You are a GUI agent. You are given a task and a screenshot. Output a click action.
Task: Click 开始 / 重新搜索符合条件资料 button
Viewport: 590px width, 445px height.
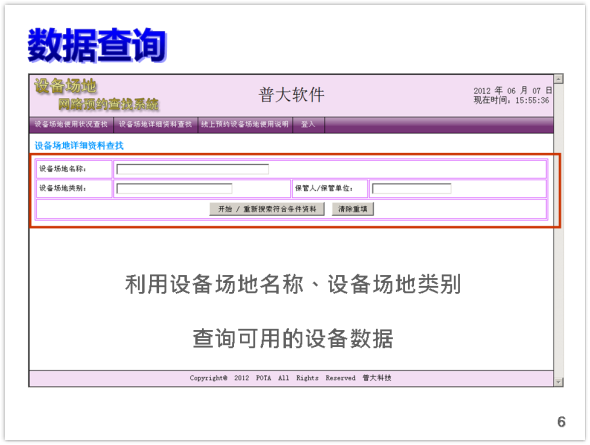point(267,209)
